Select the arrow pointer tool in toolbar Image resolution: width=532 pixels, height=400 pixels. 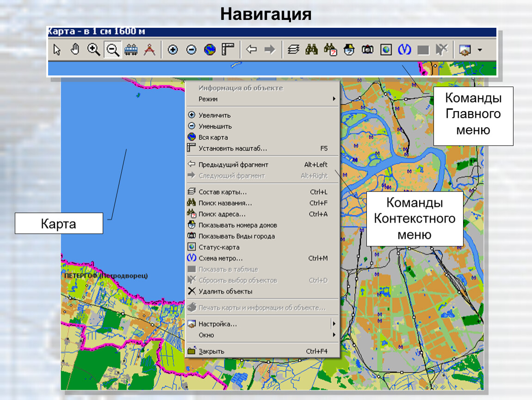coord(57,50)
